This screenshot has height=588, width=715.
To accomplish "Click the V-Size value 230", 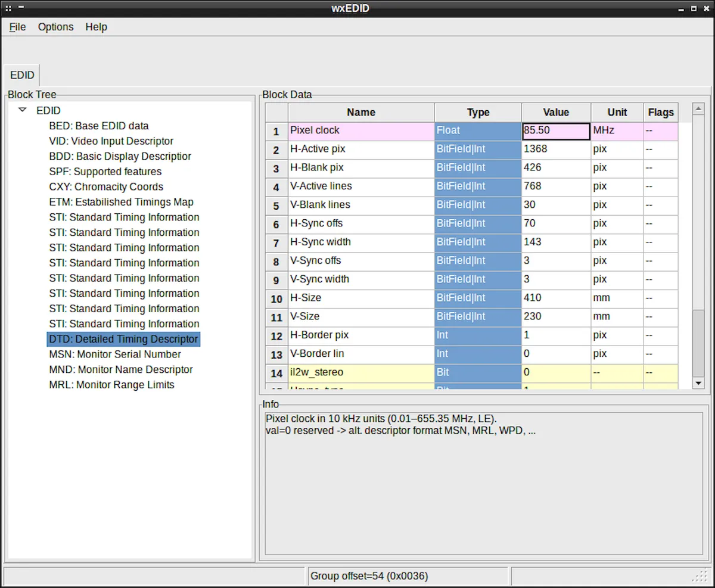I will pyautogui.click(x=556, y=316).
